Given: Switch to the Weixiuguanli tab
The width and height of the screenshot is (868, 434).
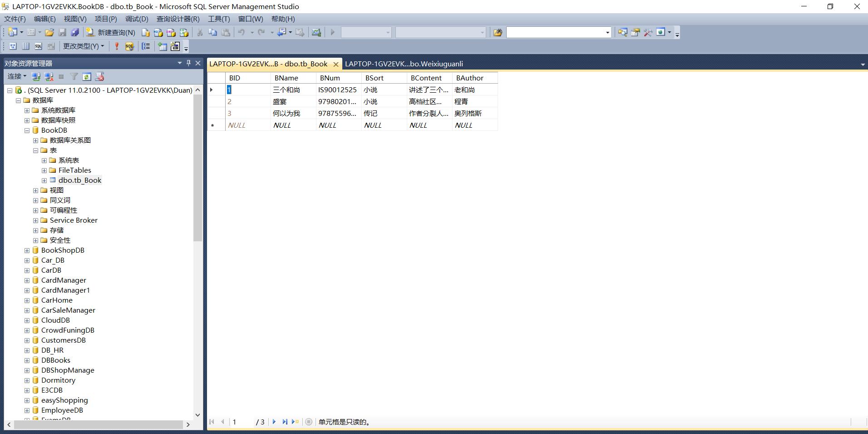Looking at the screenshot, I should click(404, 64).
